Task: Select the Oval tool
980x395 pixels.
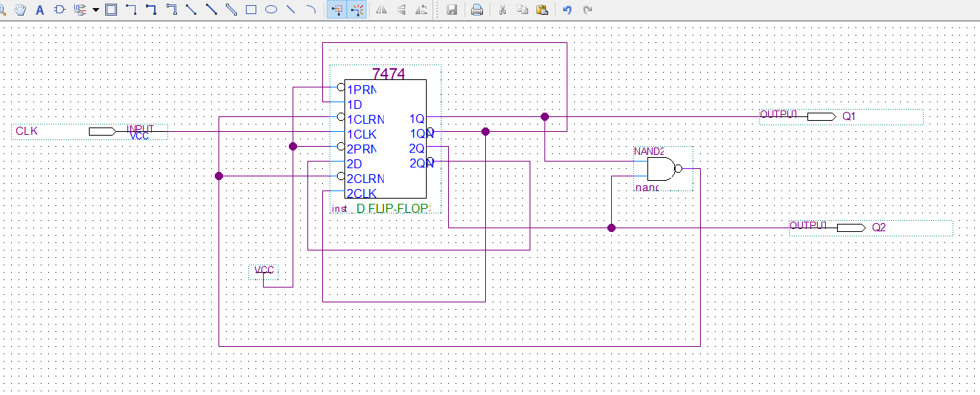Action: 271,10
